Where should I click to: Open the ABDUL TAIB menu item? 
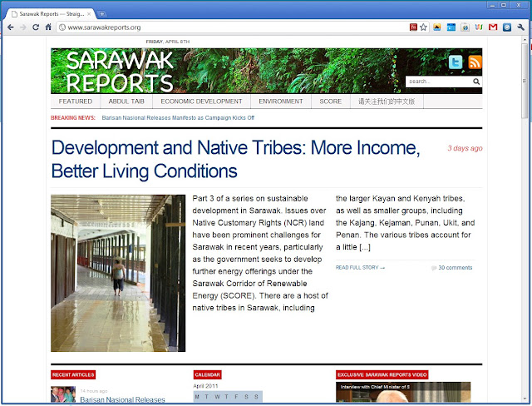(x=126, y=101)
